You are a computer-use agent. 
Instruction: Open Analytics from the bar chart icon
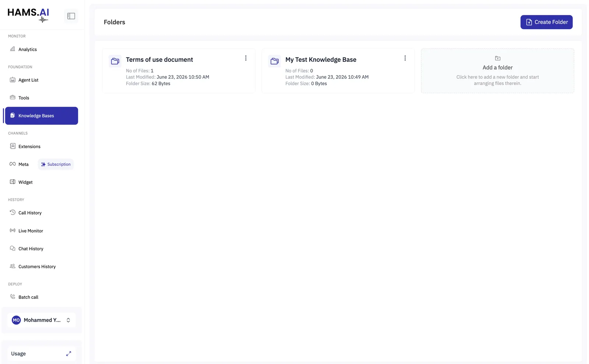click(x=13, y=49)
